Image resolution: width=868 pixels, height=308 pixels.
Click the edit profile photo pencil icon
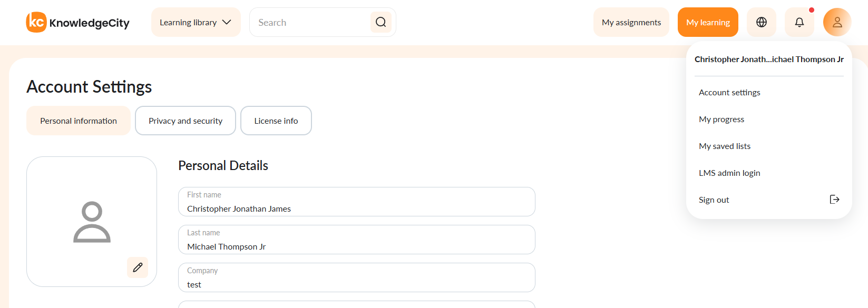pos(138,267)
